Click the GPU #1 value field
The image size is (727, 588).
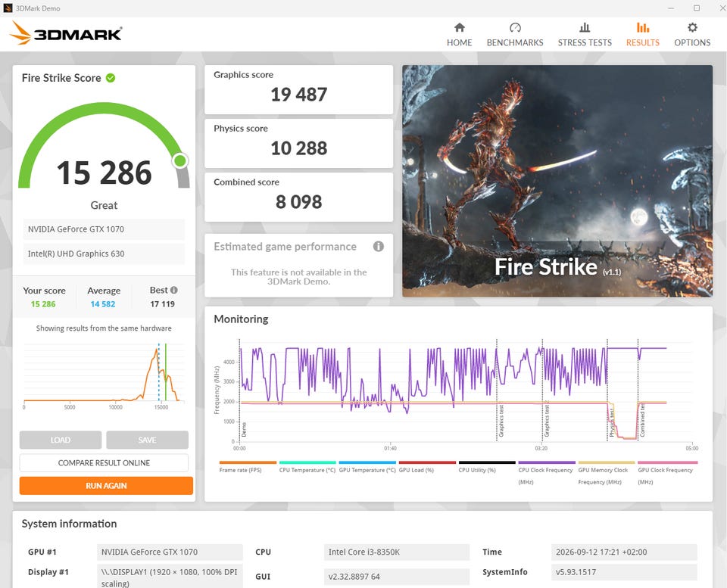pyautogui.click(x=170, y=552)
